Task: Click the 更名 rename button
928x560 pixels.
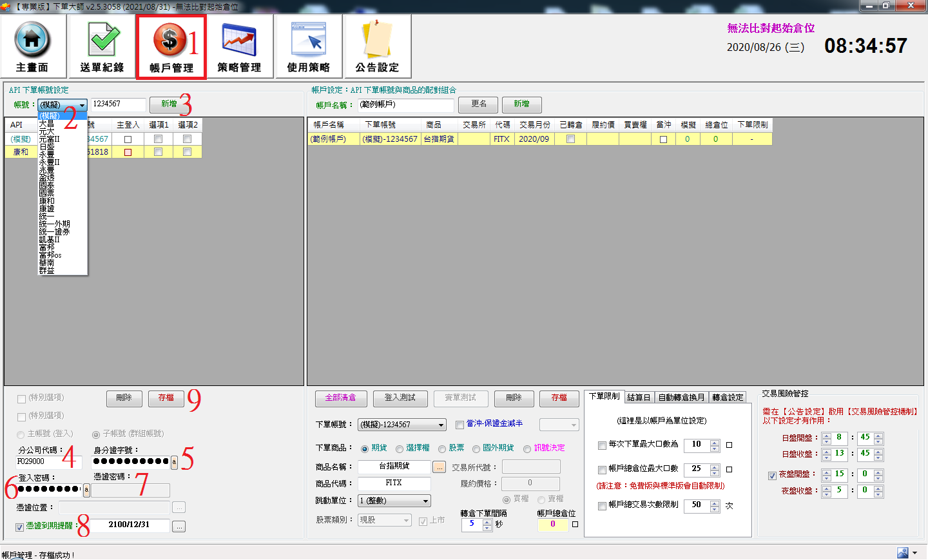Action: coord(478,104)
